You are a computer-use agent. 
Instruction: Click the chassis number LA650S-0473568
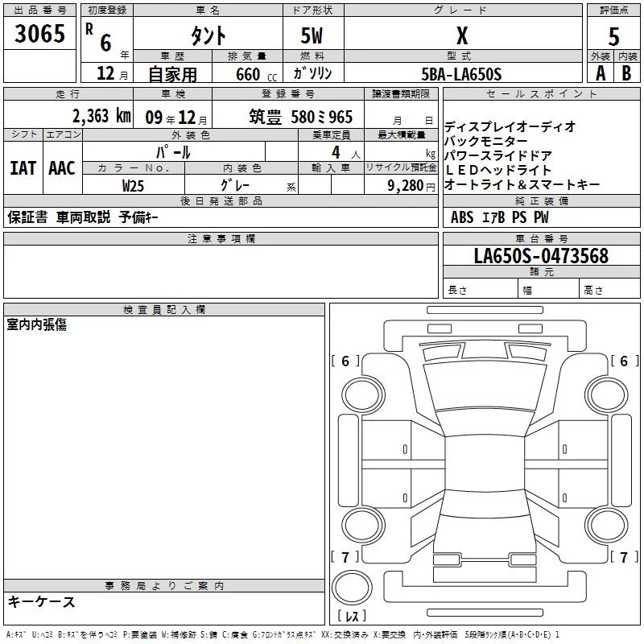coord(540,257)
